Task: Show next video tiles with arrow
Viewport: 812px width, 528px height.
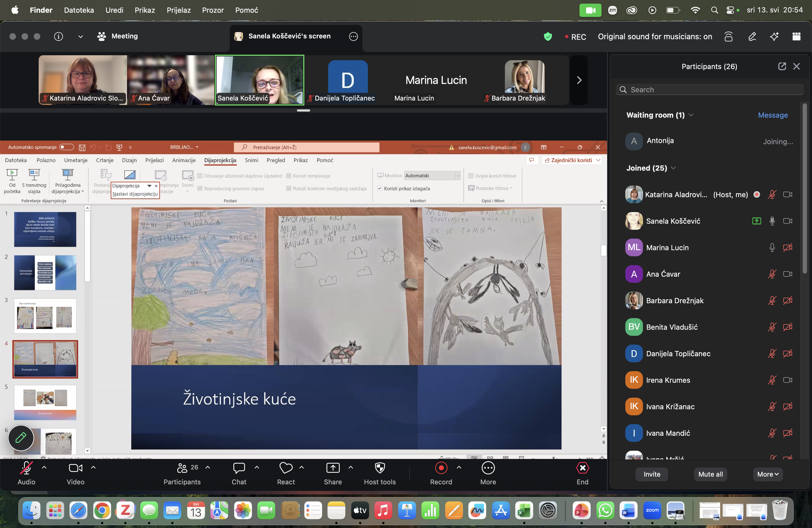Action: pos(579,80)
